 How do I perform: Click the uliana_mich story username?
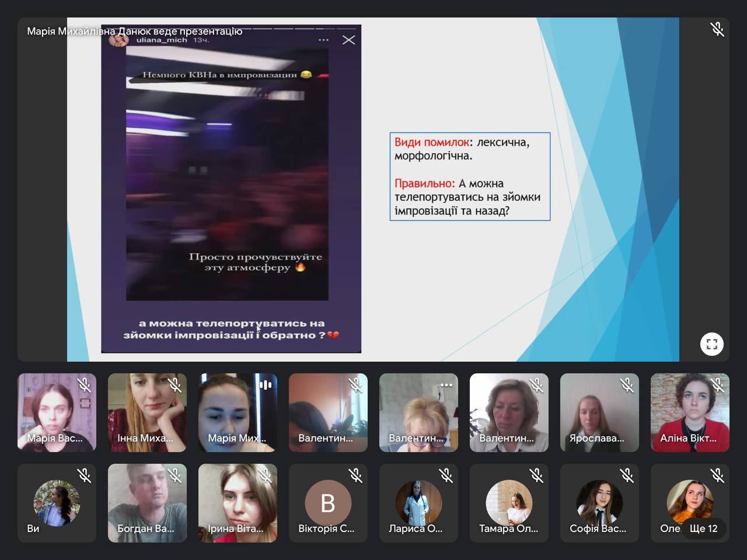tap(162, 40)
